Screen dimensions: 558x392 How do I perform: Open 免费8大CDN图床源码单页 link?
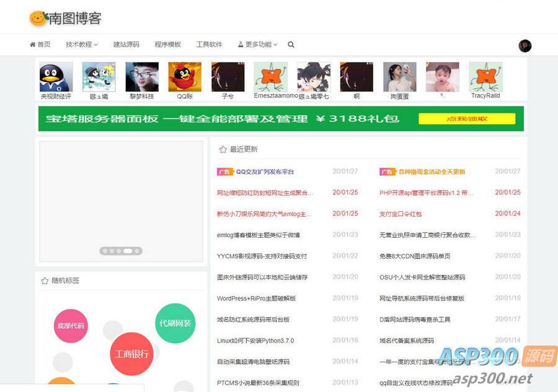tap(415, 256)
